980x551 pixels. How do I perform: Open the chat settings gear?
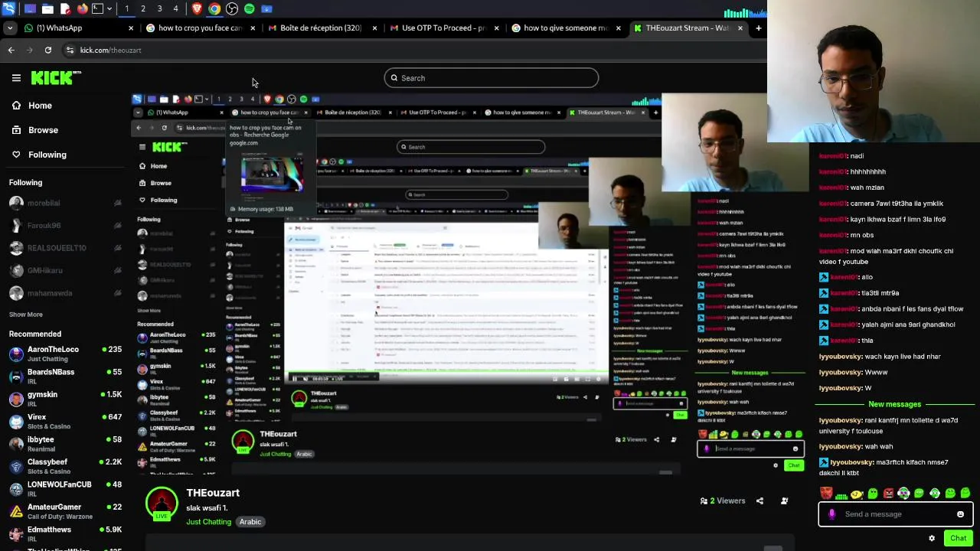point(932,538)
